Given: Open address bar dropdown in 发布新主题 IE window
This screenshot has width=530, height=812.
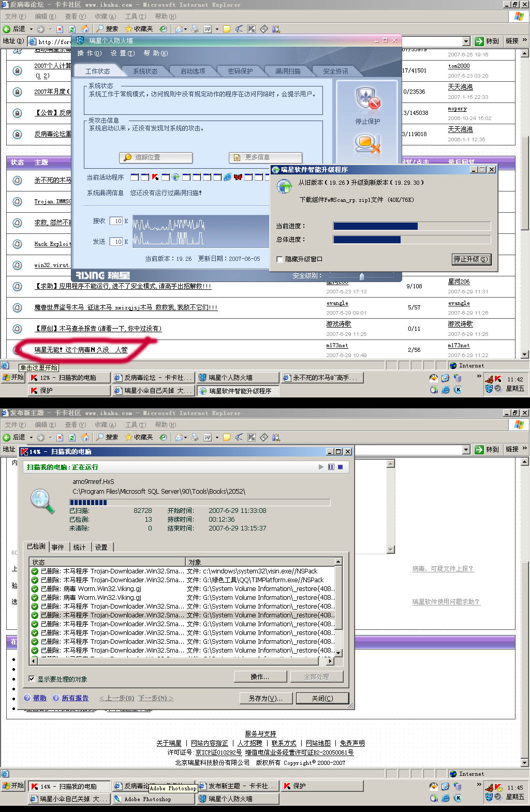Looking at the screenshot, I should [466, 449].
